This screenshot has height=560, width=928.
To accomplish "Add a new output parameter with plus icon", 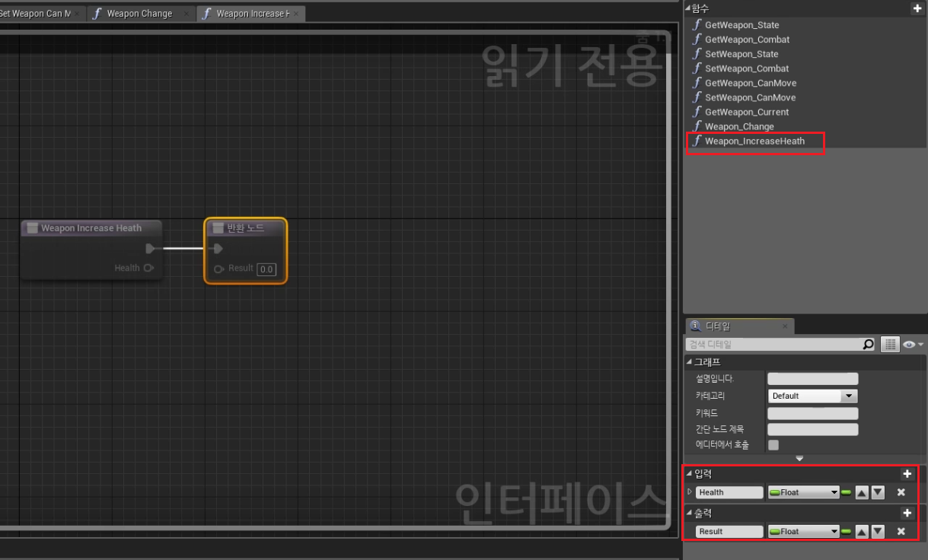I will point(907,514).
